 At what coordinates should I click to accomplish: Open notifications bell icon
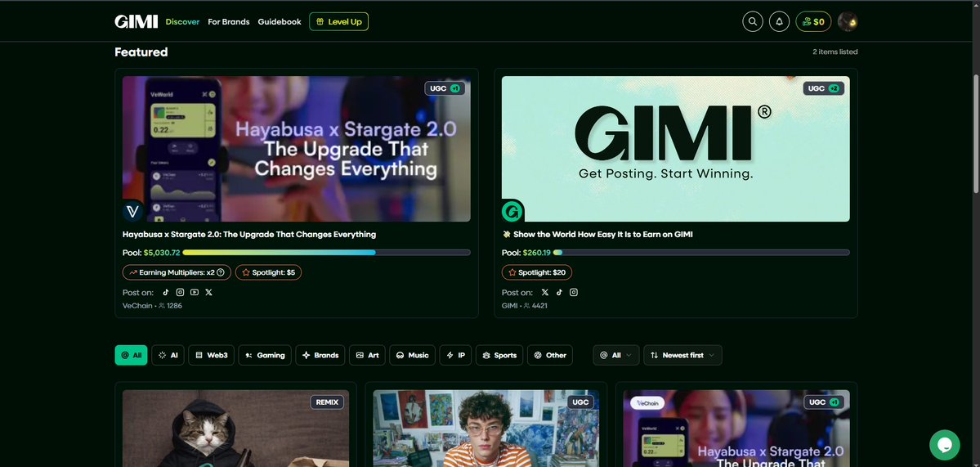click(x=779, y=22)
